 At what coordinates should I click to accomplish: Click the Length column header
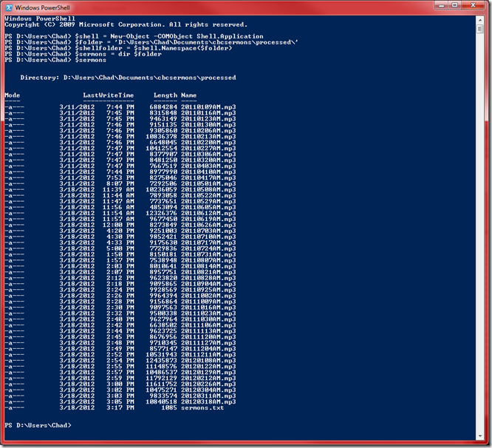165,95
